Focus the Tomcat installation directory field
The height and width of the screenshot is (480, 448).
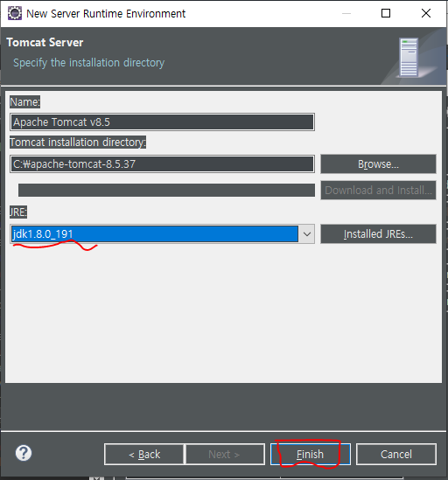pos(162,164)
